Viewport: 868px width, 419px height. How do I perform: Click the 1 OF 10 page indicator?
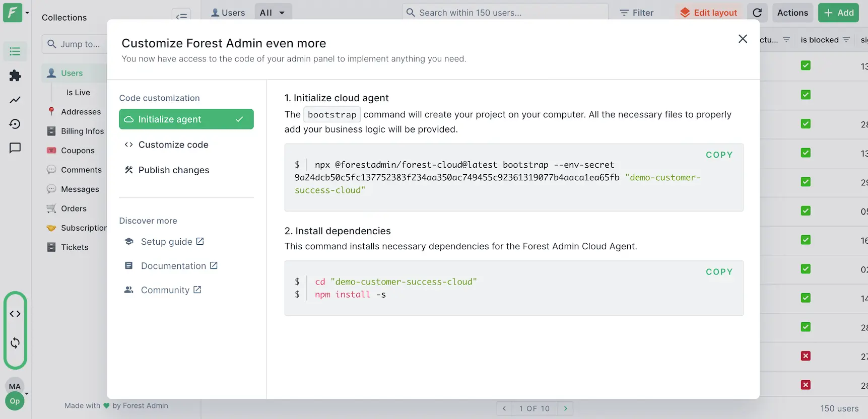(535, 408)
